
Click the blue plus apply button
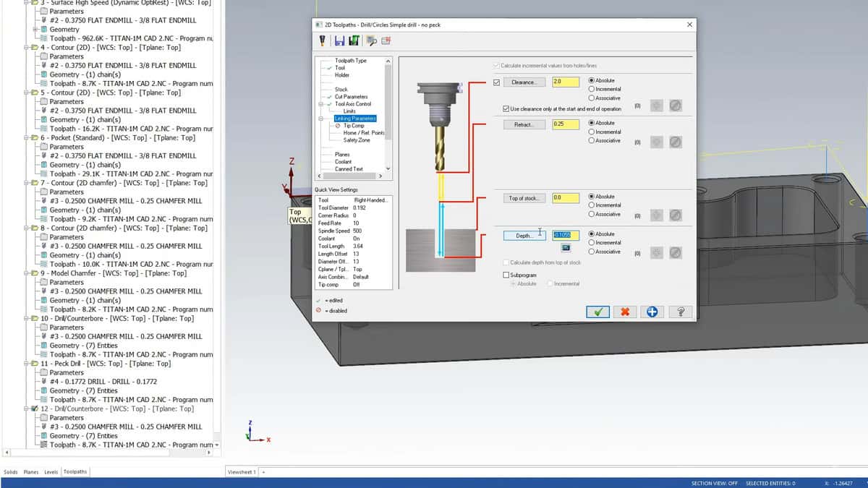[x=652, y=312]
